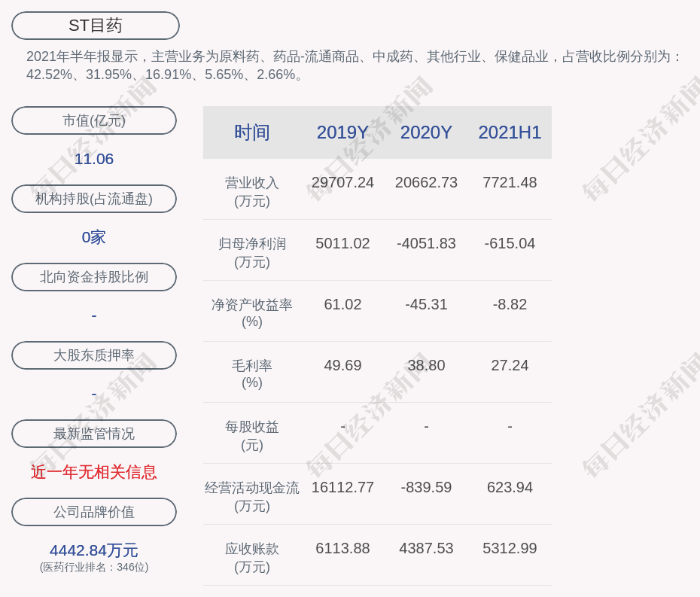The image size is (700, 597).
Task: Click the 毛利率(%) row label
Action: click(x=252, y=374)
